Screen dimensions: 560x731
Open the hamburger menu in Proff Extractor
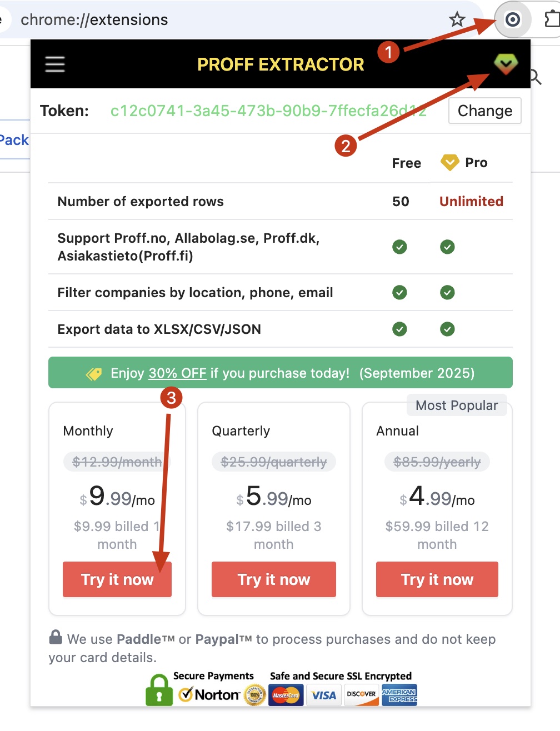(55, 64)
